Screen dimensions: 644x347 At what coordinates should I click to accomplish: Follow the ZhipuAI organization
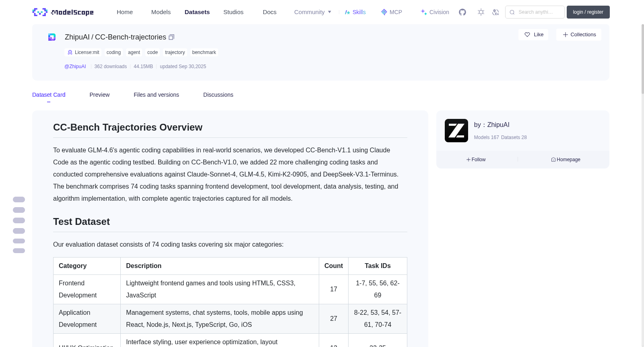[x=476, y=160]
